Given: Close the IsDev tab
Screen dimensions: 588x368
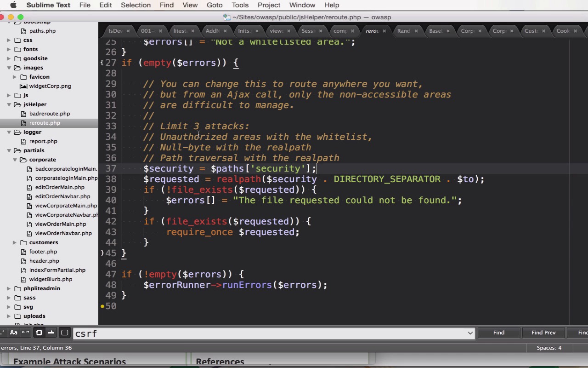Looking at the screenshot, I should (x=128, y=31).
